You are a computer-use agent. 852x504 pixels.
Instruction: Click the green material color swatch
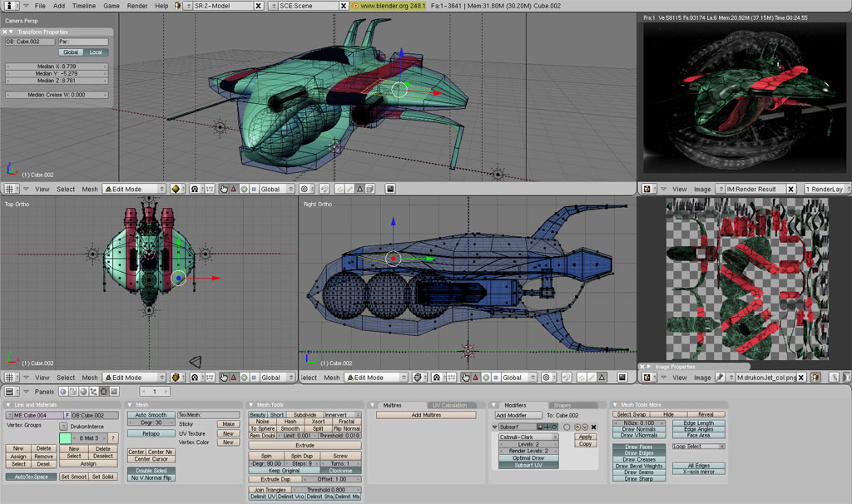click(x=65, y=437)
